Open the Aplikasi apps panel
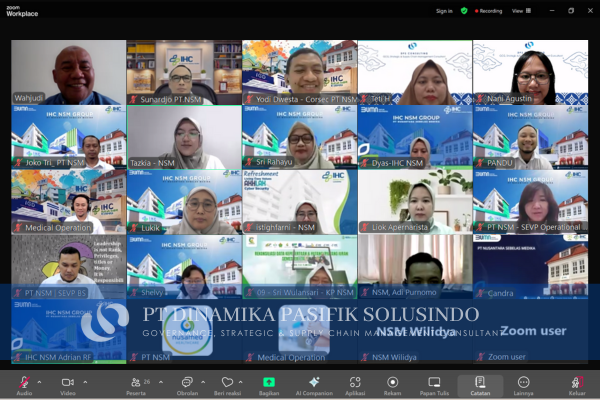 pyautogui.click(x=355, y=382)
